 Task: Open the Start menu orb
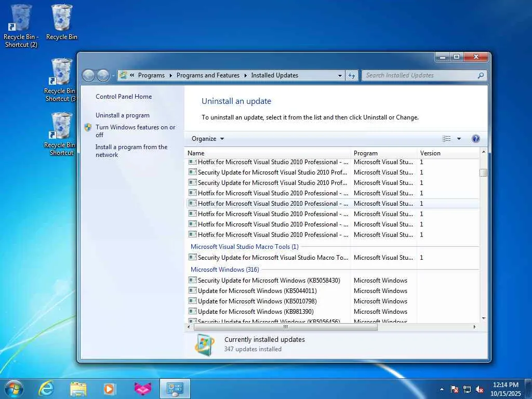point(14,389)
